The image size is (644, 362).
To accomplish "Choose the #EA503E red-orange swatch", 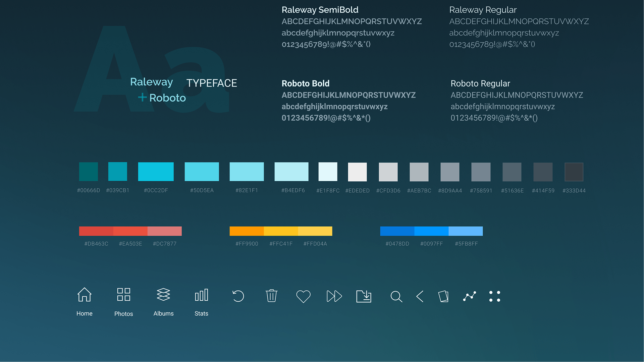I will tap(130, 231).
